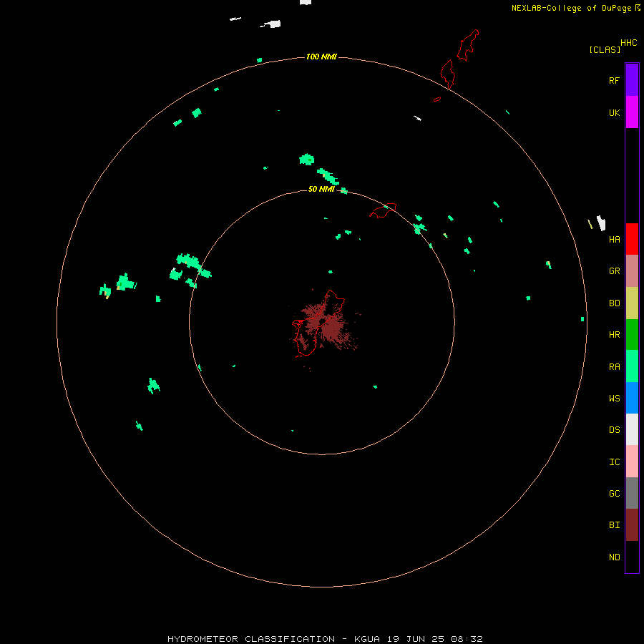644x644 pixels.
Task: Click the [CLAS] label
Action: [605, 49]
